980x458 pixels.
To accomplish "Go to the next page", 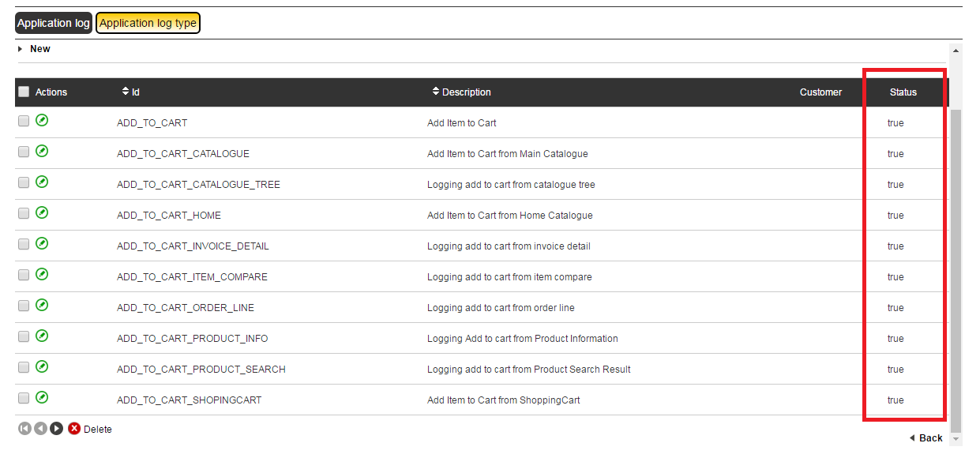I will [55, 427].
